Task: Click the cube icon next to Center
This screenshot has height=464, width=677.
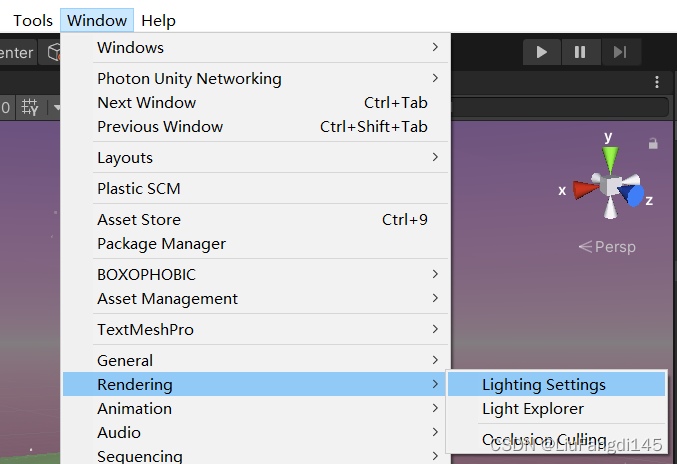Action: click(54, 53)
